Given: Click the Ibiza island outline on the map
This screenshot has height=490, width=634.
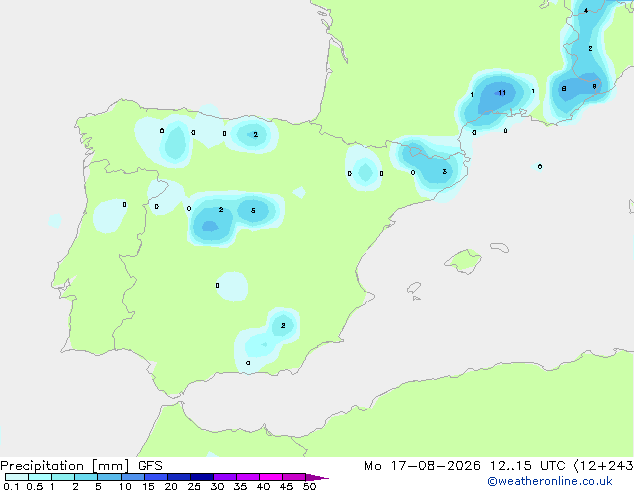Looking at the screenshot, I should tap(414, 288).
